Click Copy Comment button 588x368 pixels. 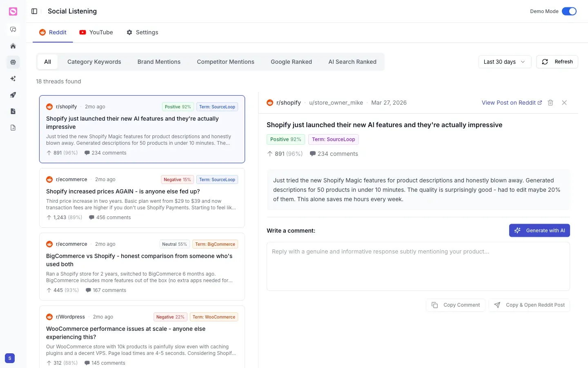click(456, 305)
